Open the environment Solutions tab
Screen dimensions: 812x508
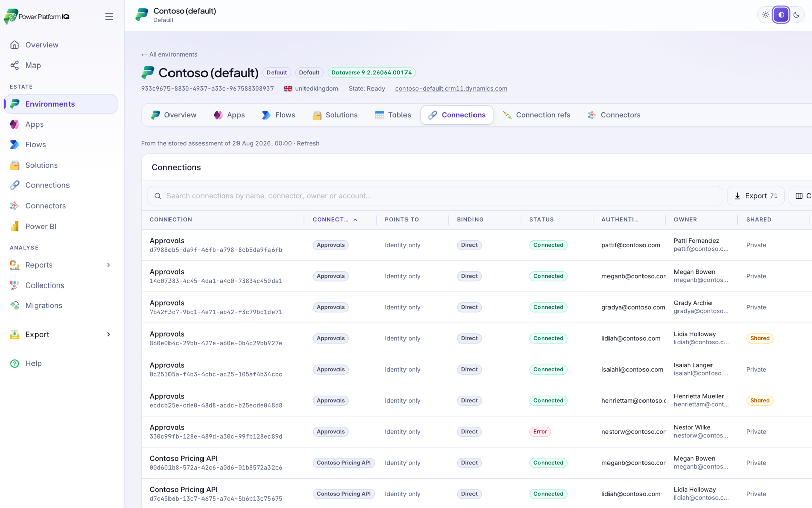point(335,115)
